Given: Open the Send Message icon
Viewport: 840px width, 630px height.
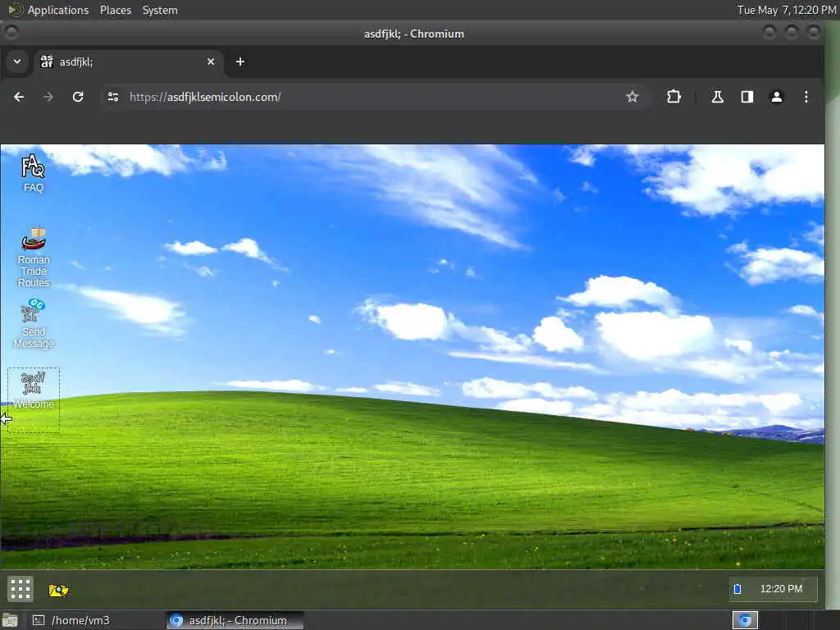Looking at the screenshot, I should click(33, 323).
